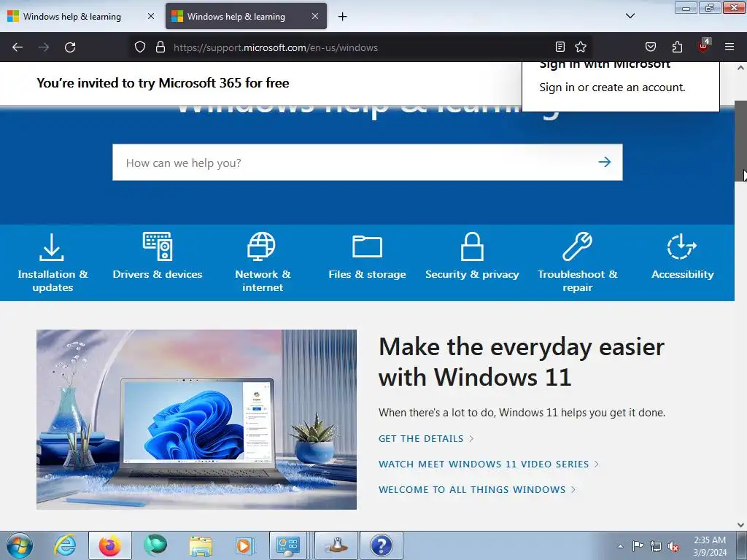Open the tracking protection shield icon
747x560 pixels.
point(139,47)
